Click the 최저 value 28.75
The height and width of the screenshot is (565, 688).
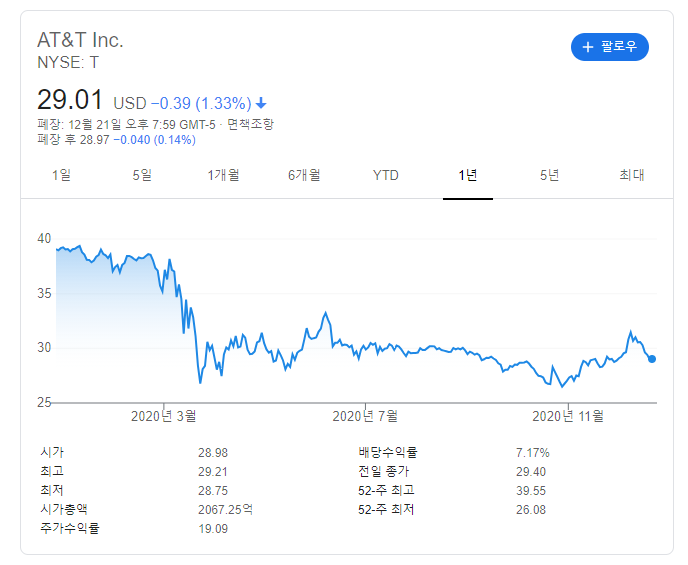click(x=213, y=490)
